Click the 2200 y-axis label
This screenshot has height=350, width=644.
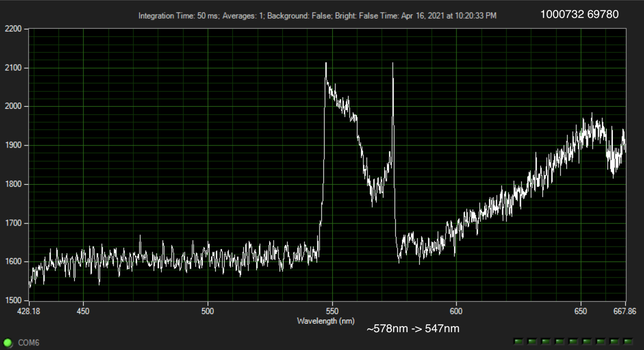(13, 29)
